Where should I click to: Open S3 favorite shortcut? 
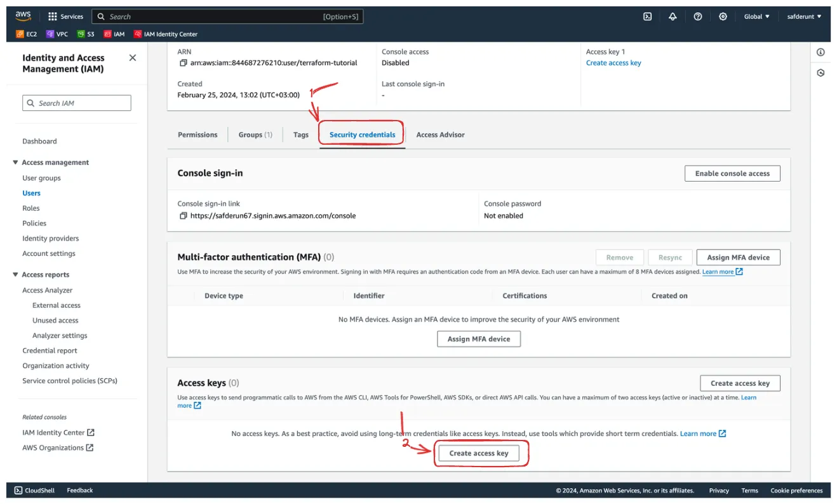(86, 34)
